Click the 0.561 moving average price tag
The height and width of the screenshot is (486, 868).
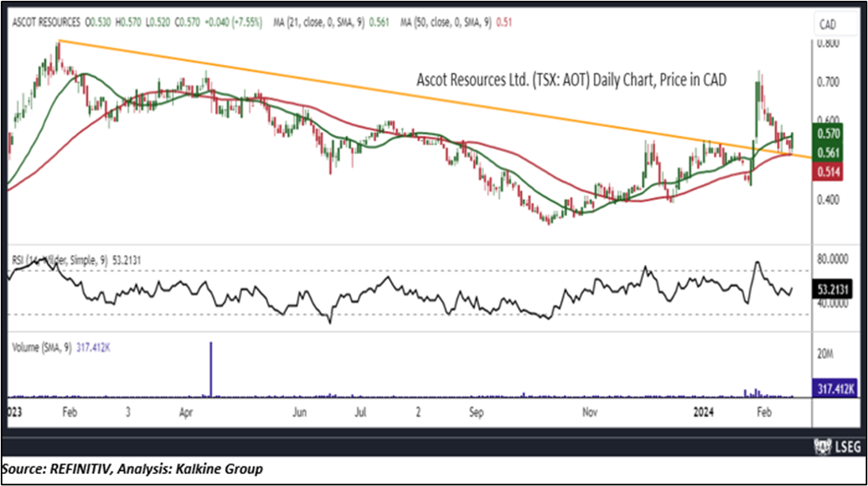[828, 152]
